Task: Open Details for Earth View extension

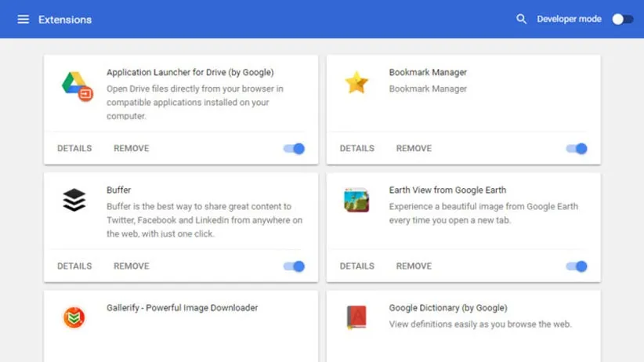Action: pos(356,266)
